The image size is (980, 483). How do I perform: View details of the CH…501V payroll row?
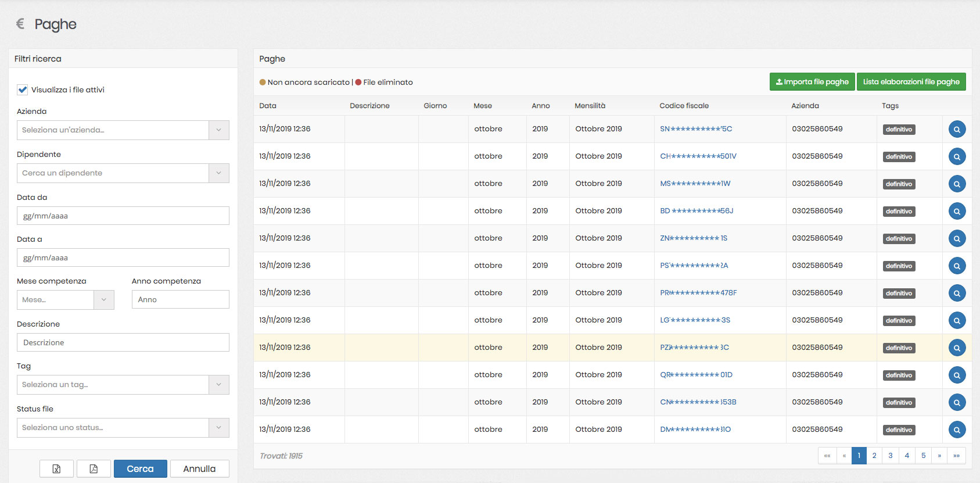coord(957,156)
